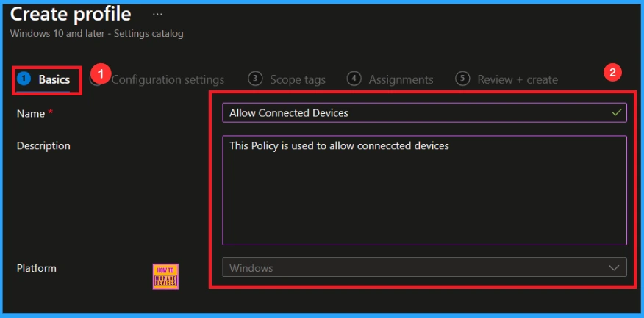Viewport: 644px width, 318px height.
Task: Open the Assignments tab
Action: tap(401, 79)
